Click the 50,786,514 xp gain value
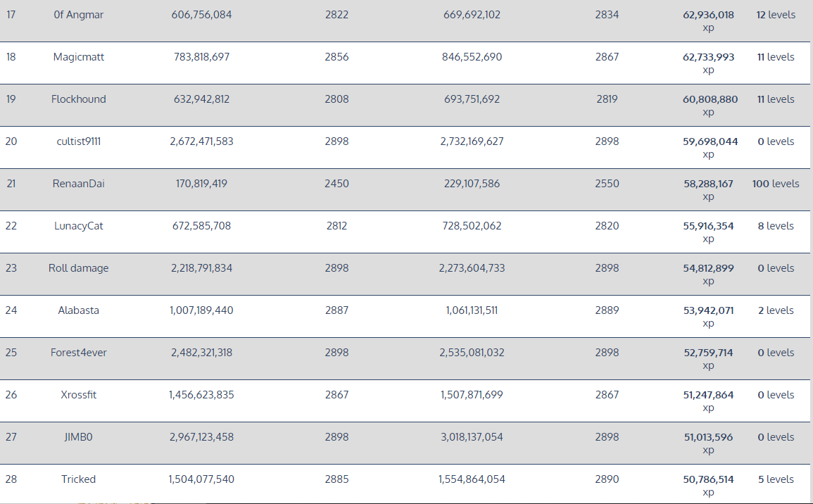This screenshot has width=813, height=504. tap(708, 479)
